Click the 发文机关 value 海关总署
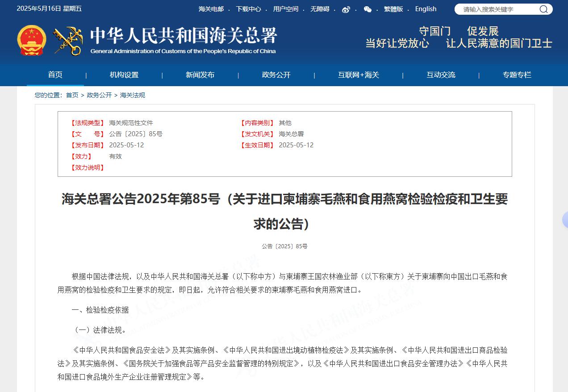 [291, 134]
